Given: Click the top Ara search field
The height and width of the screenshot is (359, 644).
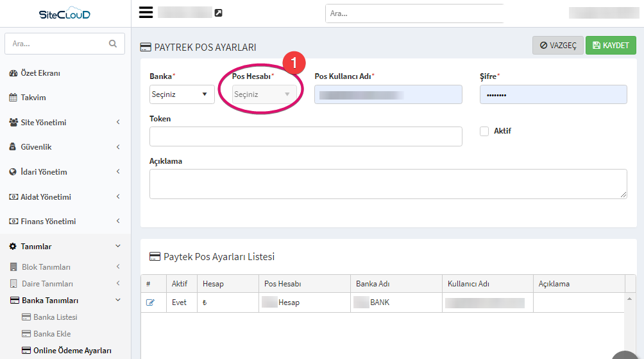Looking at the screenshot, I should [x=414, y=13].
